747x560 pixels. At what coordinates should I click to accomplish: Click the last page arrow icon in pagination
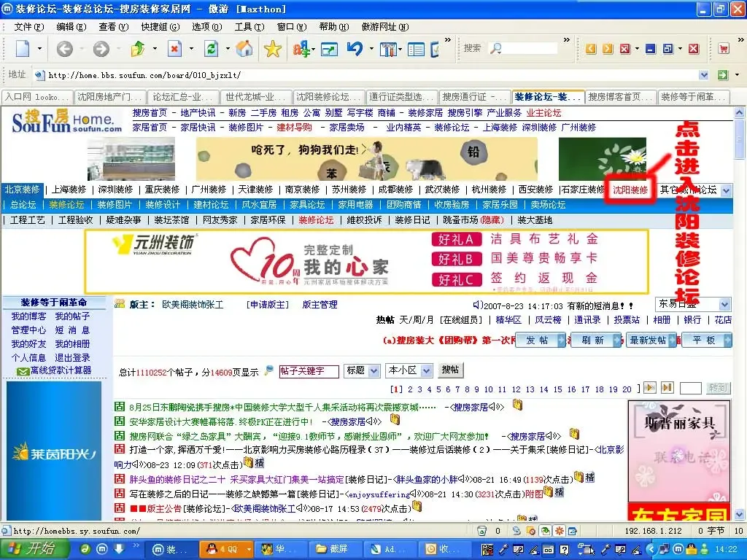tap(667, 388)
